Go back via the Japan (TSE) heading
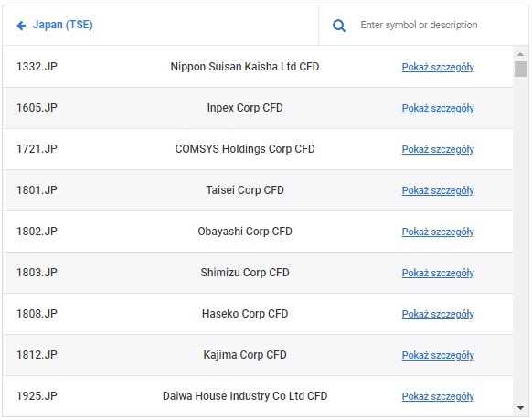This screenshot has width=532, height=420. (62, 25)
